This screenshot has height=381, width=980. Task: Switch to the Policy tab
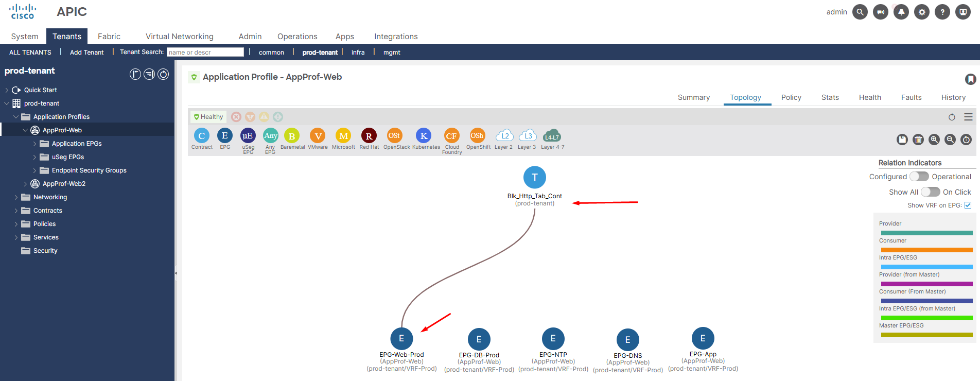(791, 97)
